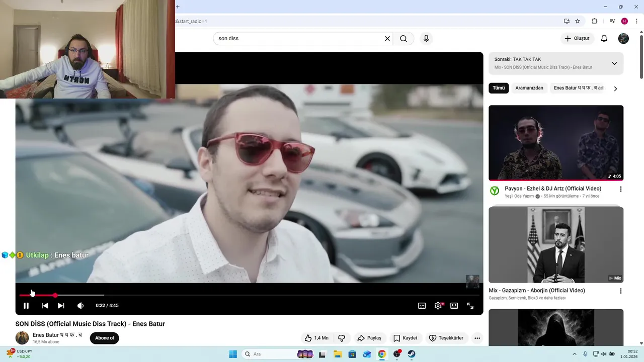The width and height of the screenshot is (644, 362).
Task: Open the hooded figure video thumbnail
Action: click(x=556, y=327)
